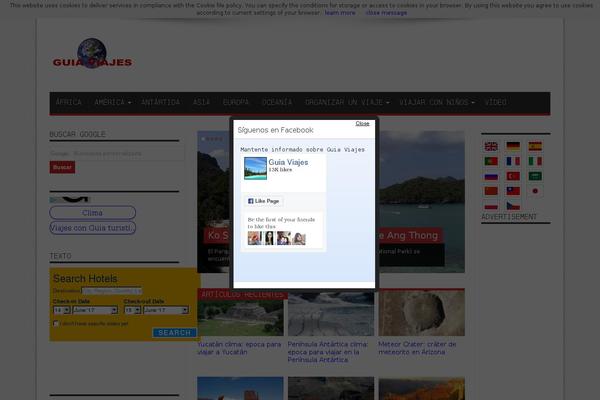
Task: Select the Japanese flag language
Action: coord(535,191)
